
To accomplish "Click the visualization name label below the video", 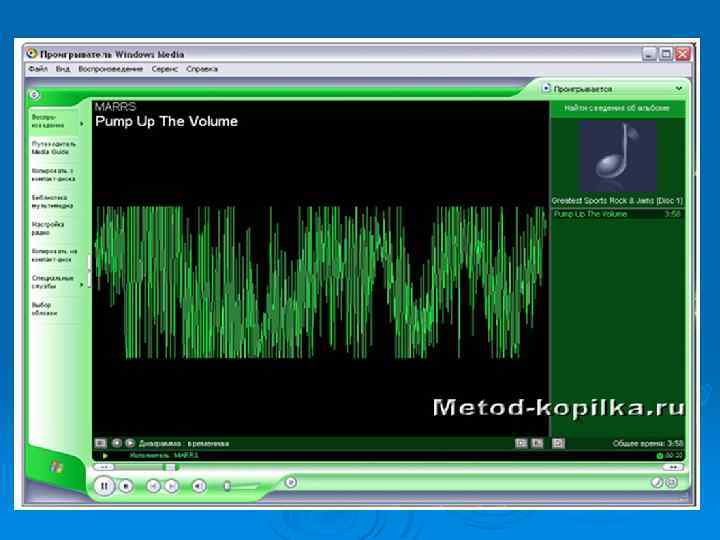I will click(x=184, y=444).
